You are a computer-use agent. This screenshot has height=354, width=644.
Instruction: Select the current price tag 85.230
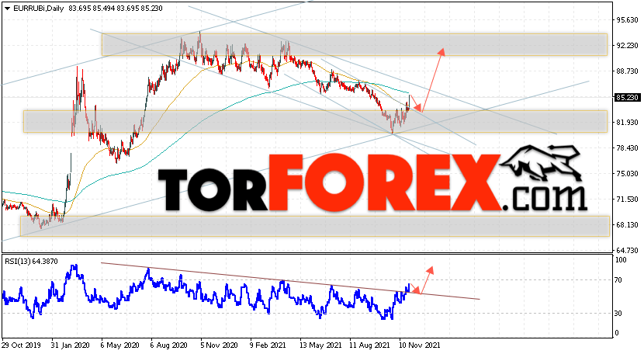pyautogui.click(x=627, y=98)
